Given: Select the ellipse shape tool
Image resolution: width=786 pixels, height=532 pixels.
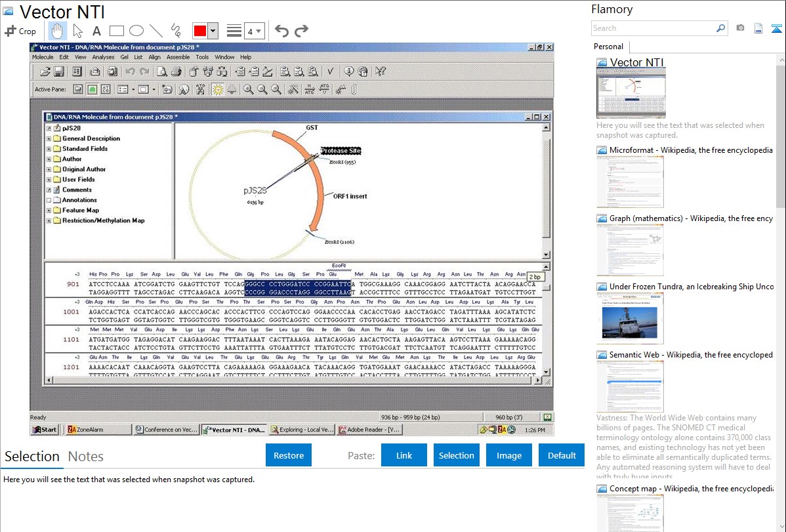Looking at the screenshot, I should pyautogui.click(x=136, y=31).
